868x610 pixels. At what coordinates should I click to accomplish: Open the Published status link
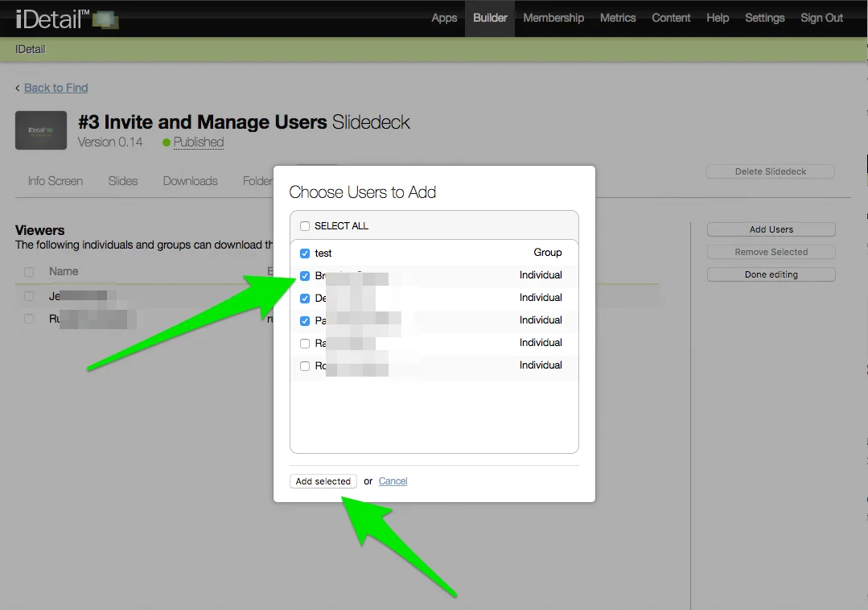(x=198, y=142)
